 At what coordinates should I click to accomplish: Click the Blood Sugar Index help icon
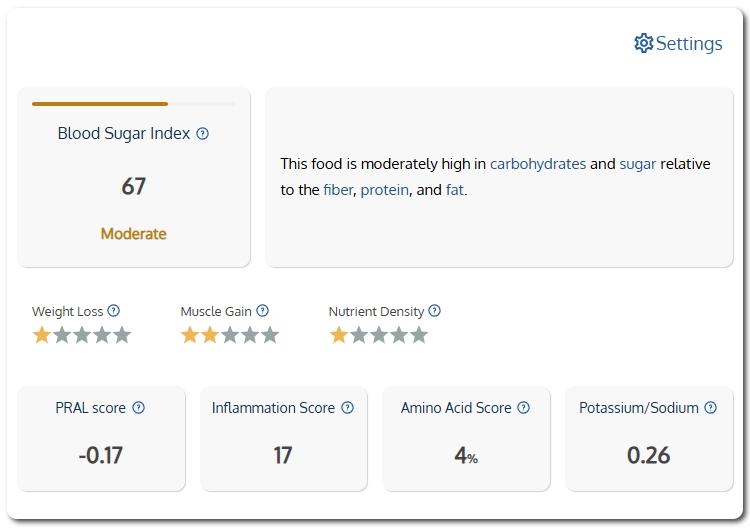click(x=202, y=133)
